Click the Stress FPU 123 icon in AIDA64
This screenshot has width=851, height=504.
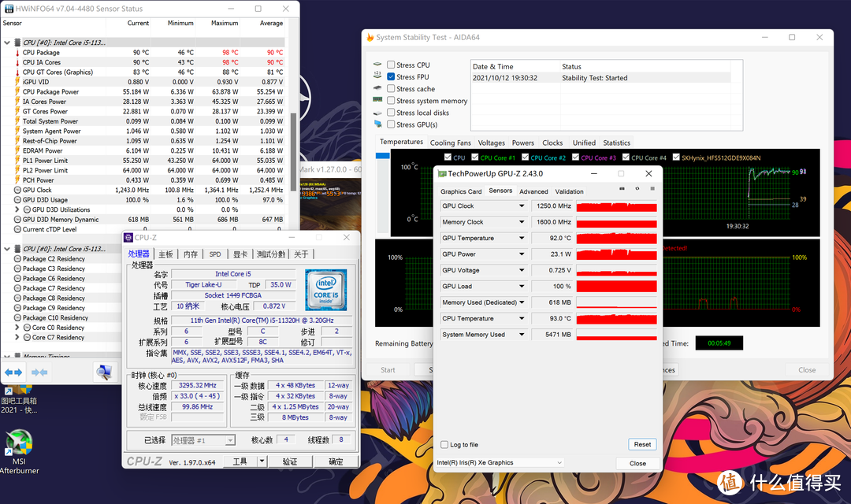click(377, 76)
